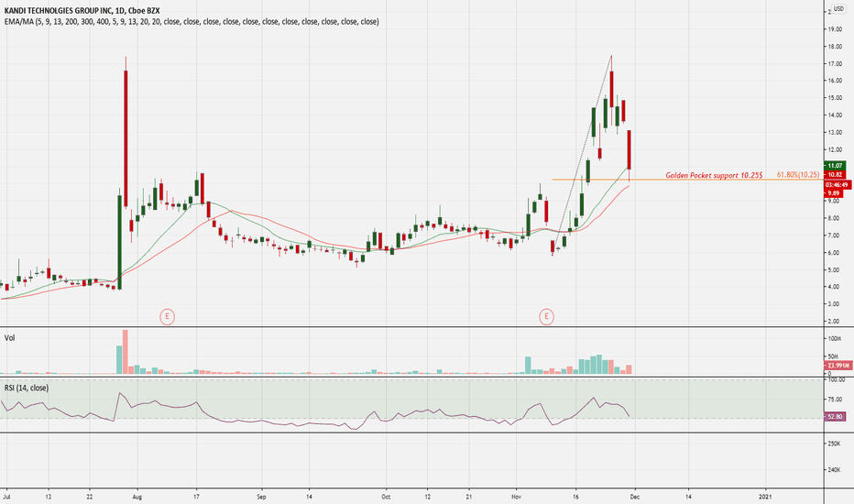Click the Vol indicator legend
The height and width of the screenshot is (504, 854).
point(10,338)
